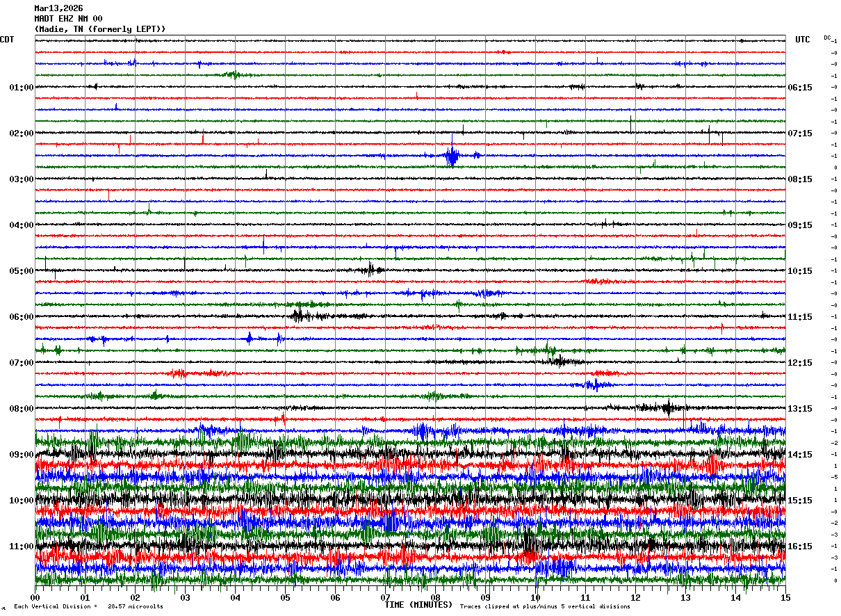Click the UTC time zone label

(x=803, y=40)
